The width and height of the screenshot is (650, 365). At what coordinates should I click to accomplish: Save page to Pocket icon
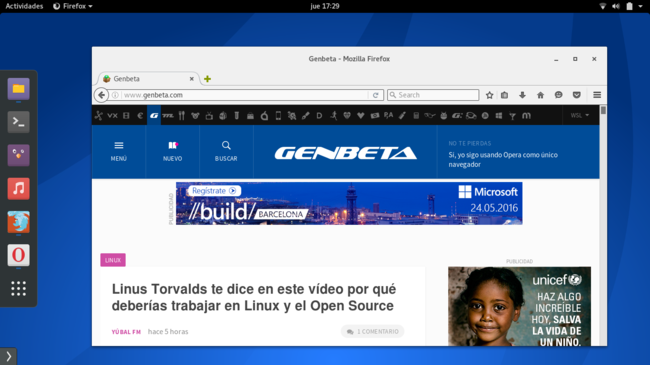pos(577,95)
